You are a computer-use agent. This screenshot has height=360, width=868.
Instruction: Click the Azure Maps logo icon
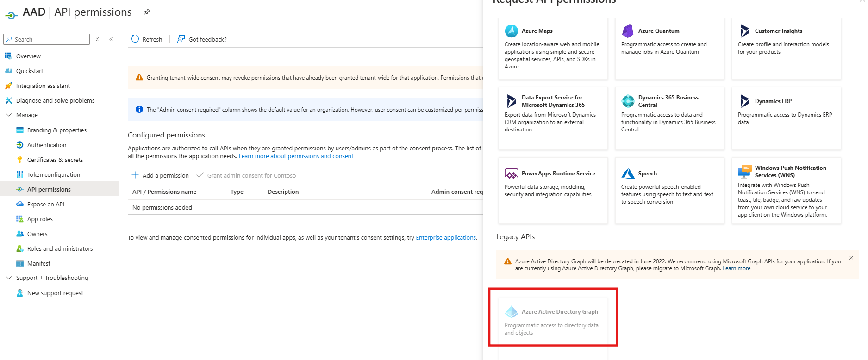(x=512, y=31)
